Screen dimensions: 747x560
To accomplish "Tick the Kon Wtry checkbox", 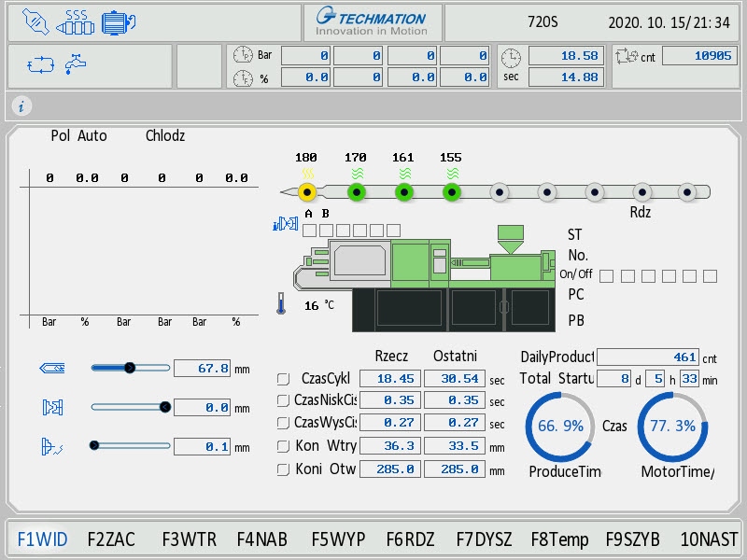I will pyautogui.click(x=284, y=446).
